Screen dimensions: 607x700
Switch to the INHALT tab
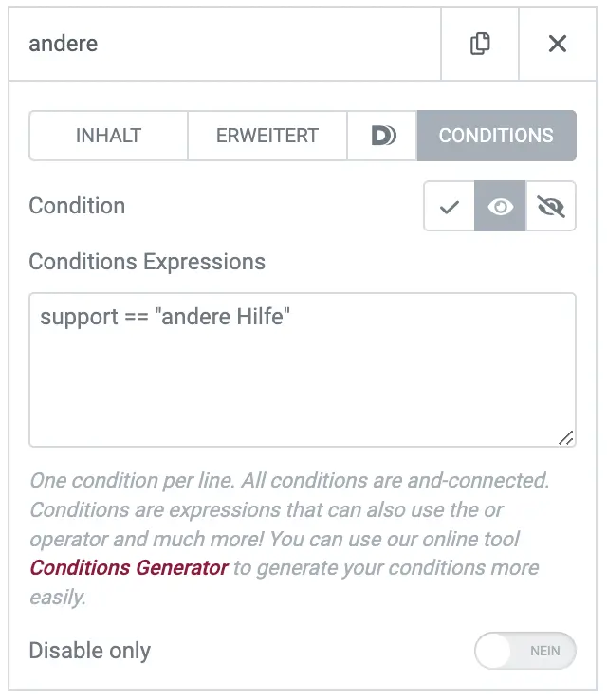point(108,136)
